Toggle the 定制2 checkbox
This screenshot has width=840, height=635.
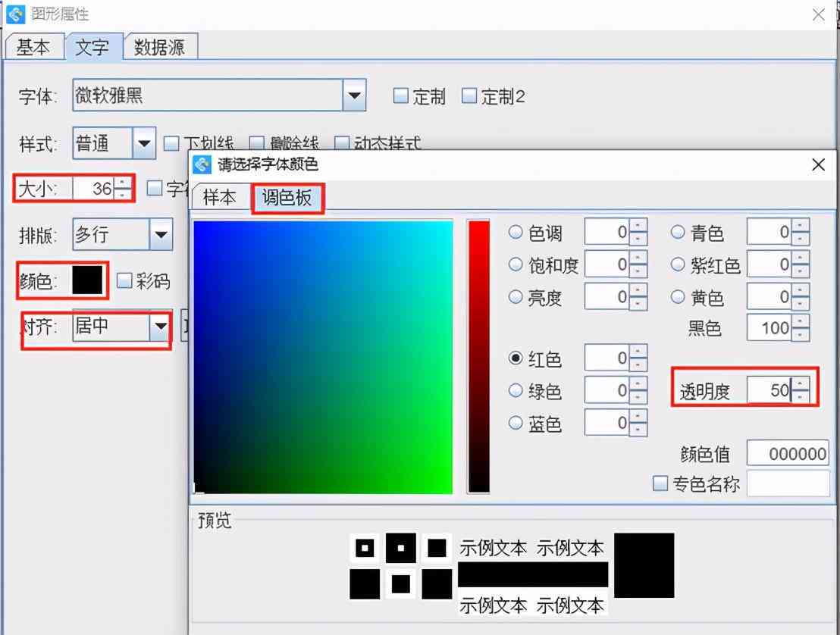(469, 95)
